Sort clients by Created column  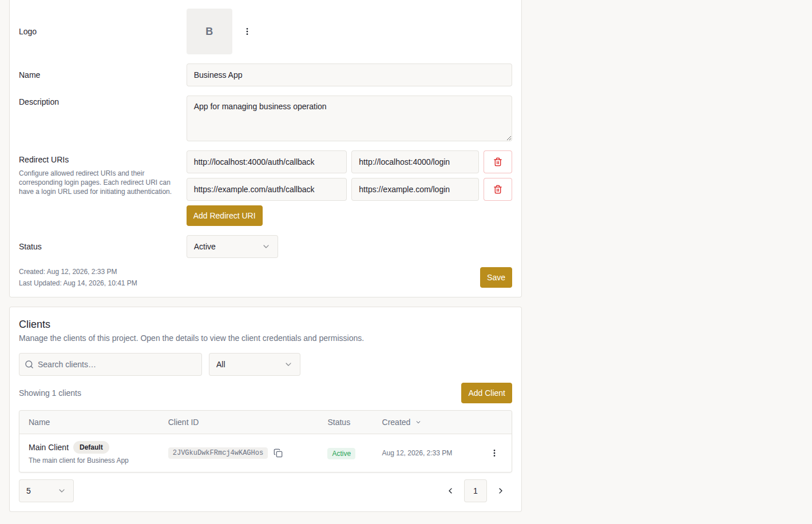401,422
